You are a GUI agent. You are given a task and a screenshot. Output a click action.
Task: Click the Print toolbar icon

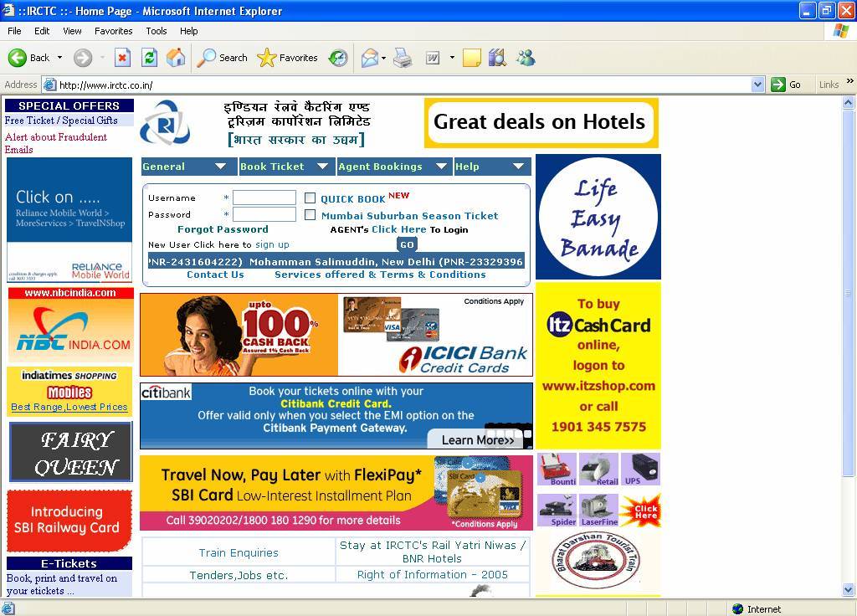(x=403, y=58)
